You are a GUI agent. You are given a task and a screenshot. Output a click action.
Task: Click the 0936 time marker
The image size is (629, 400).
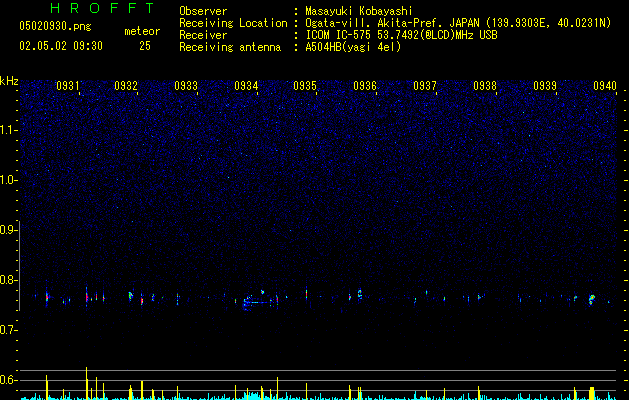(x=365, y=86)
